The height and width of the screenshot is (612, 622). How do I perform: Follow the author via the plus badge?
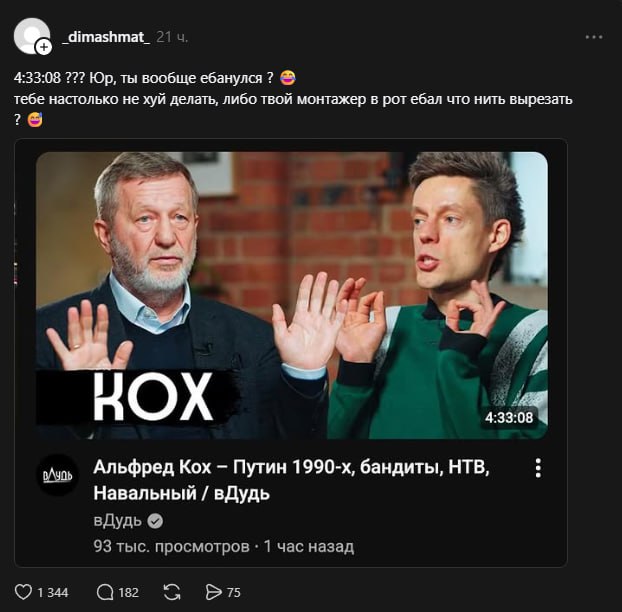[44, 47]
